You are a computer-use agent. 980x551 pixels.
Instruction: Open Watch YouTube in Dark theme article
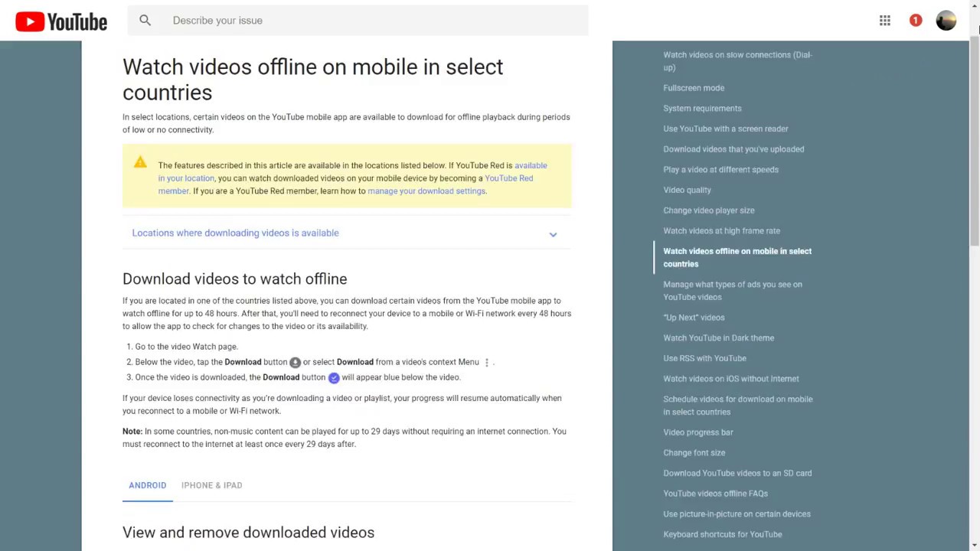[x=718, y=338]
